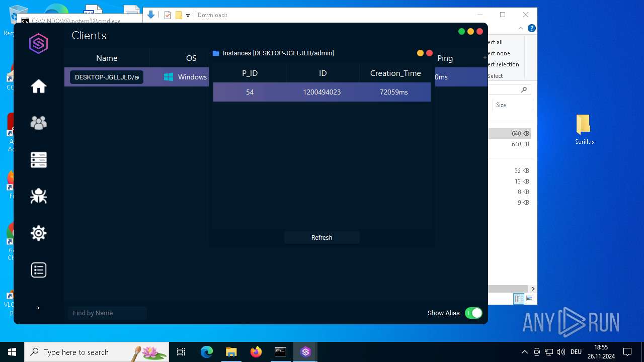
Task: Open the notification center icon
Action: tap(627, 352)
